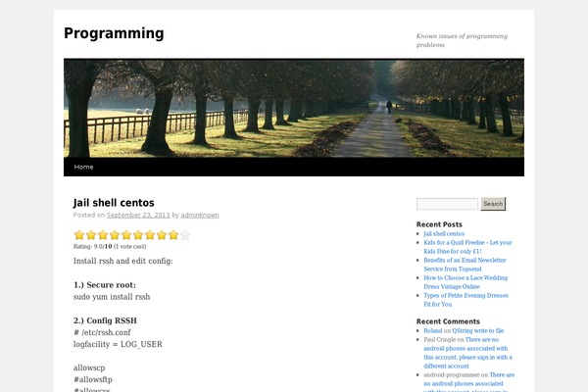Screen dimensions: 588x392
Task: Click the '#allowsftp' line
Action: pyautogui.click(x=93, y=379)
